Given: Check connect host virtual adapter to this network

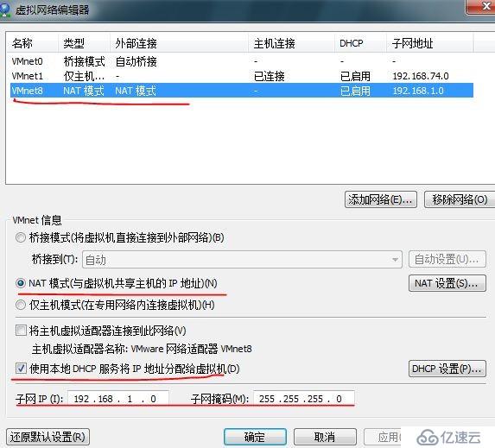Looking at the screenshot, I should (21, 331).
